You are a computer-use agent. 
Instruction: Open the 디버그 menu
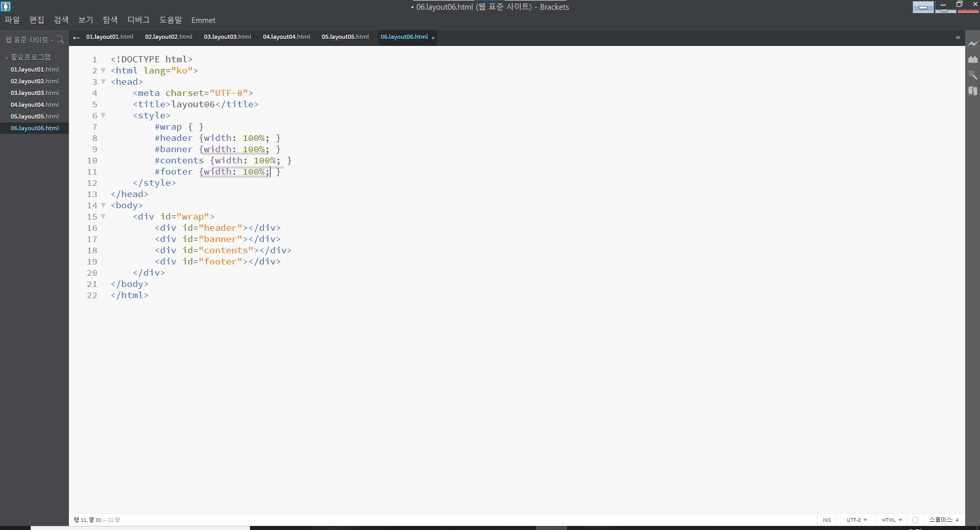point(139,20)
